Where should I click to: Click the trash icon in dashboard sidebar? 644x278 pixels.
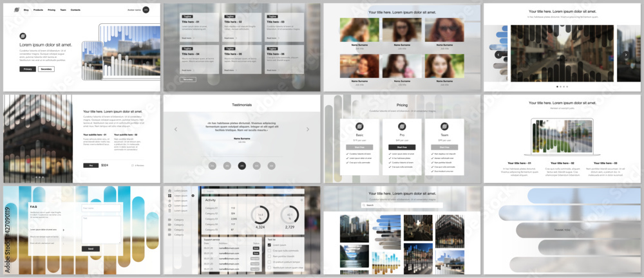pos(169,210)
